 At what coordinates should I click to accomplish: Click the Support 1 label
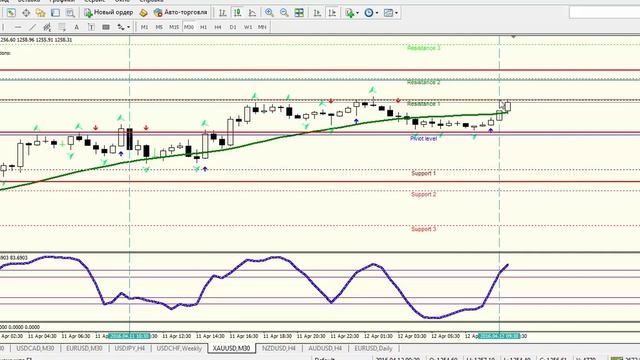423,173
